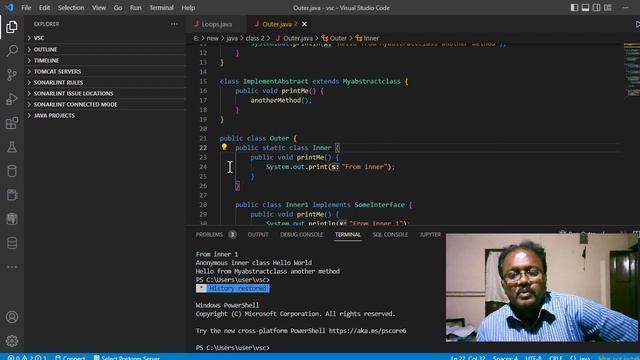Viewport: 640px width, 360px height.
Task: Click the 'History restored' terminal marker
Action: point(232,288)
